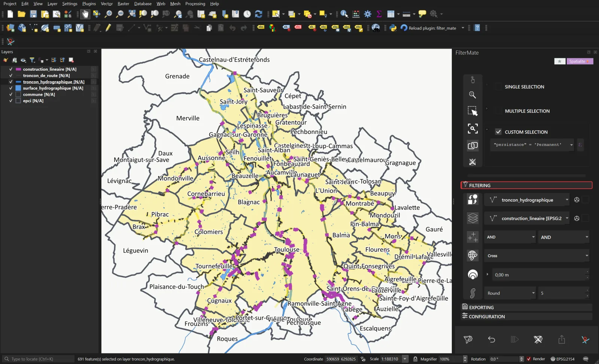The image size is (599, 364).
Task: Click the unfilter crossed tools button
Action: tap(538, 339)
